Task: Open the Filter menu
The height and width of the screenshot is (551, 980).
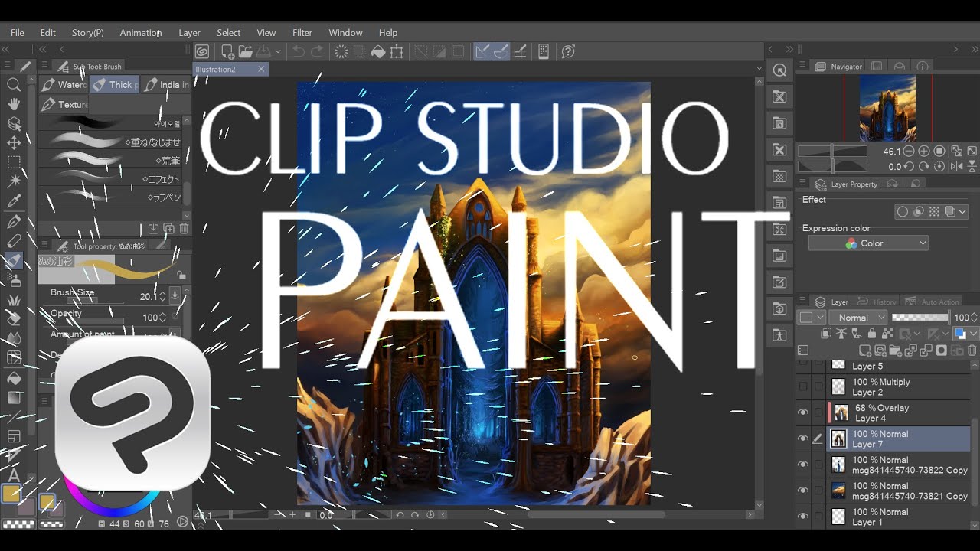Action: coord(302,33)
